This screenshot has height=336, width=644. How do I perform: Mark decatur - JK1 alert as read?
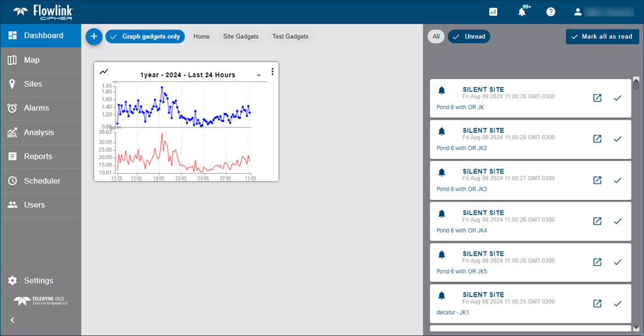[617, 303]
